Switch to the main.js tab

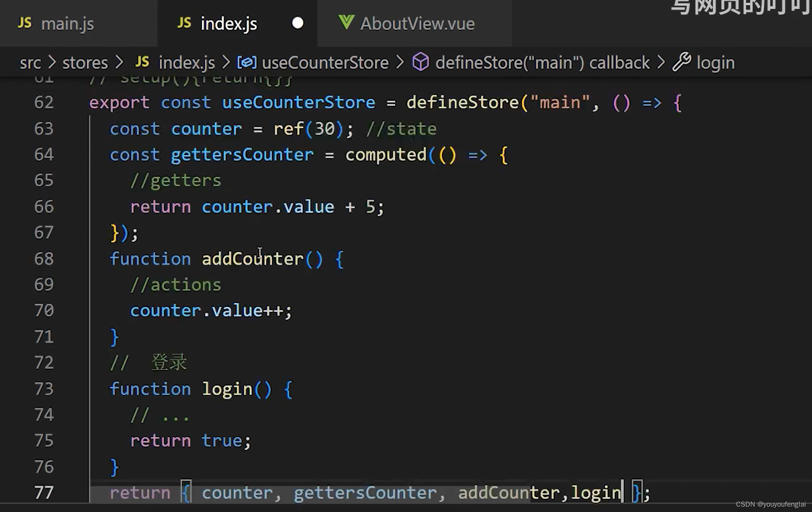pos(79,23)
